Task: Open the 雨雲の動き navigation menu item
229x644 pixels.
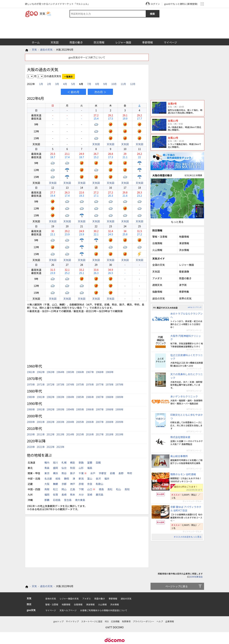Action: pos(76,42)
